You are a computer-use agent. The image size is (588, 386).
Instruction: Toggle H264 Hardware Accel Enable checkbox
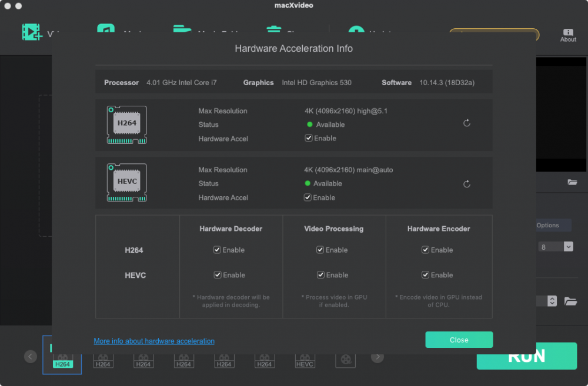tap(308, 138)
